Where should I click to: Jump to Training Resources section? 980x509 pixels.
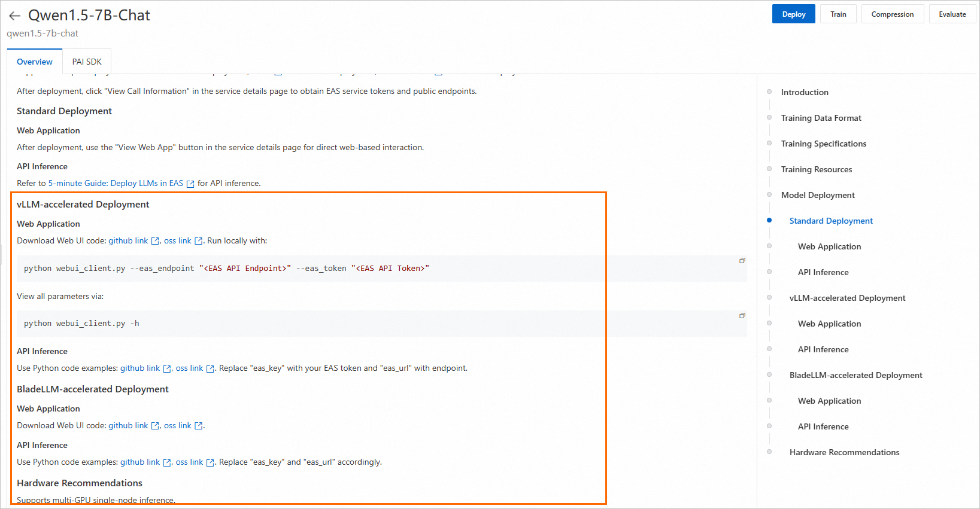click(x=816, y=169)
